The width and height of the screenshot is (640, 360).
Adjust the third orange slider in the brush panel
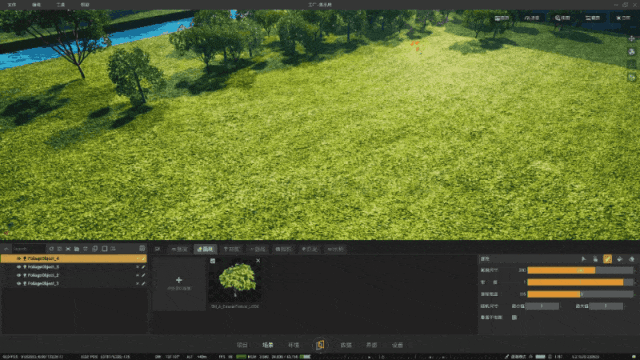(580, 294)
